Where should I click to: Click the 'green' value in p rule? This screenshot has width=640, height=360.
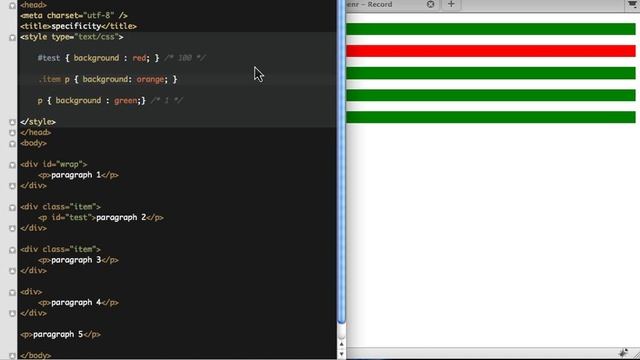pyautogui.click(x=125, y=100)
